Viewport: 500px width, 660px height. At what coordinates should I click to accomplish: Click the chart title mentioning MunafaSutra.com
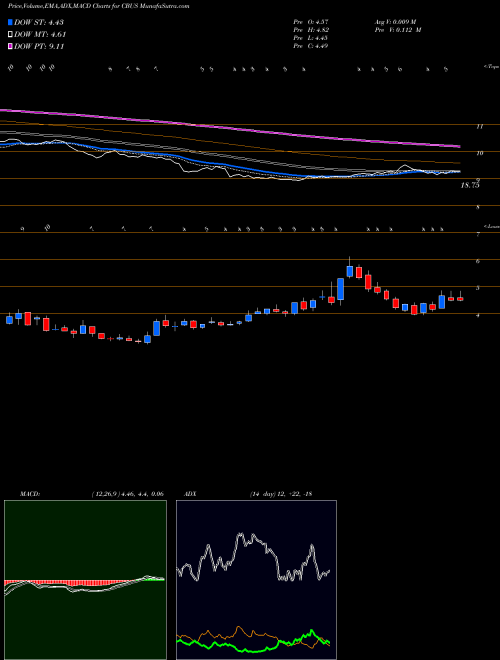click(x=98, y=6)
